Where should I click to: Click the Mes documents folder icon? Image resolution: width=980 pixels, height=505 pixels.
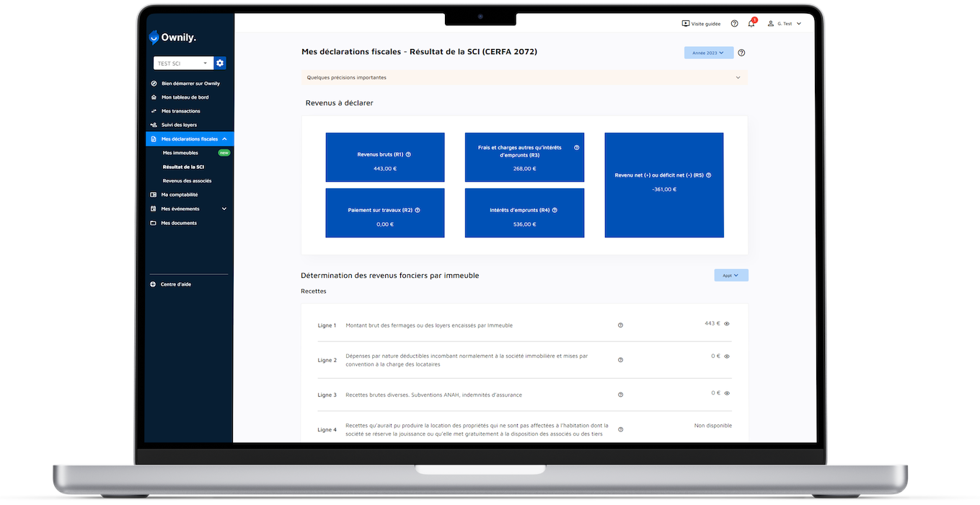[x=154, y=222]
